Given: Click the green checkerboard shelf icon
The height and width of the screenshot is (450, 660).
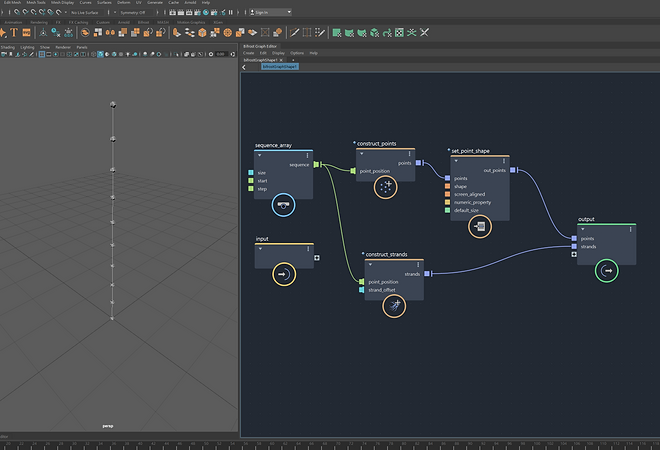Looking at the screenshot, I should tap(399, 32).
